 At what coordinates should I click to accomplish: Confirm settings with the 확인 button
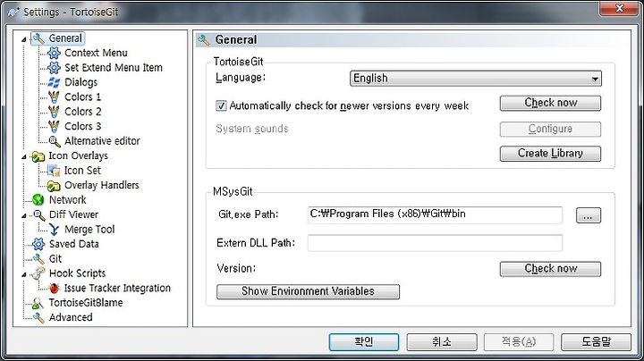(x=364, y=341)
